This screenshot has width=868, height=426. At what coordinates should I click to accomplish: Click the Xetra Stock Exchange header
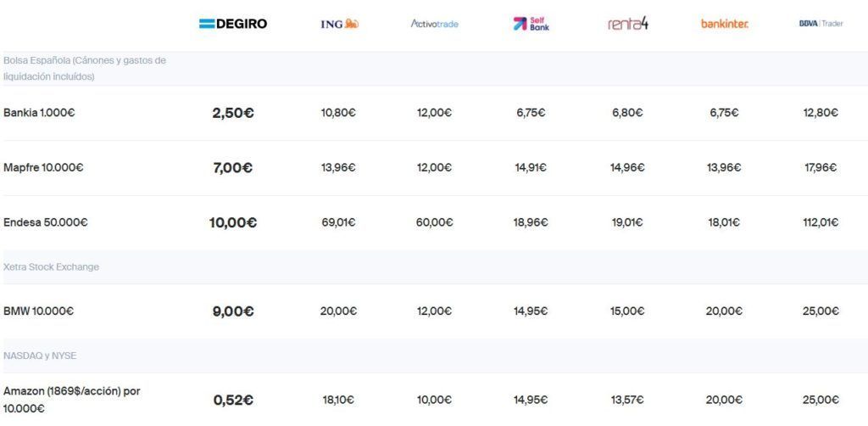coord(51,267)
